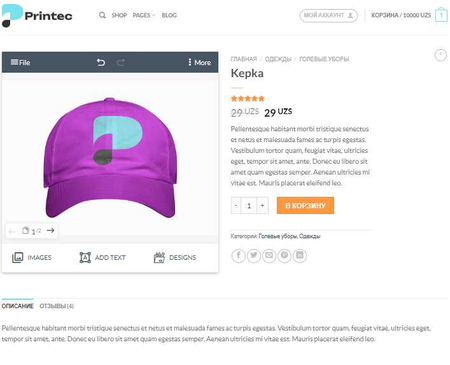The width and height of the screenshot is (450, 365).
Task: Share product via email icon
Action: point(269,256)
